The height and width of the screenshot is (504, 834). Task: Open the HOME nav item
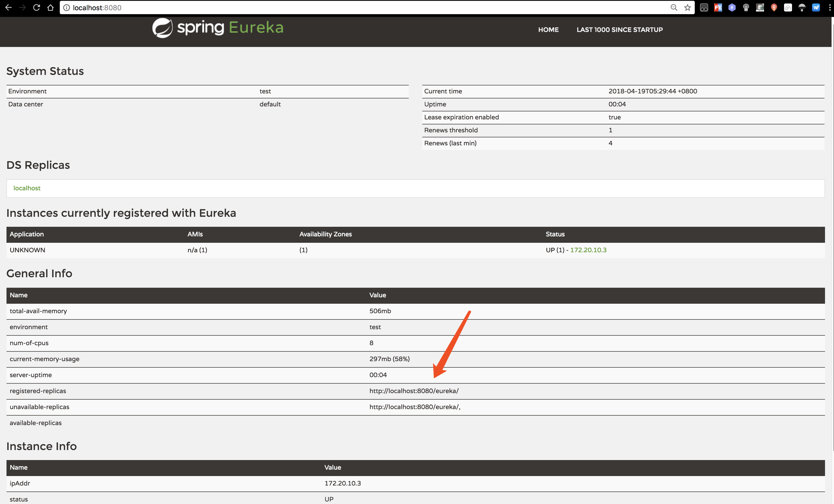pyautogui.click(x=548, y=30)
